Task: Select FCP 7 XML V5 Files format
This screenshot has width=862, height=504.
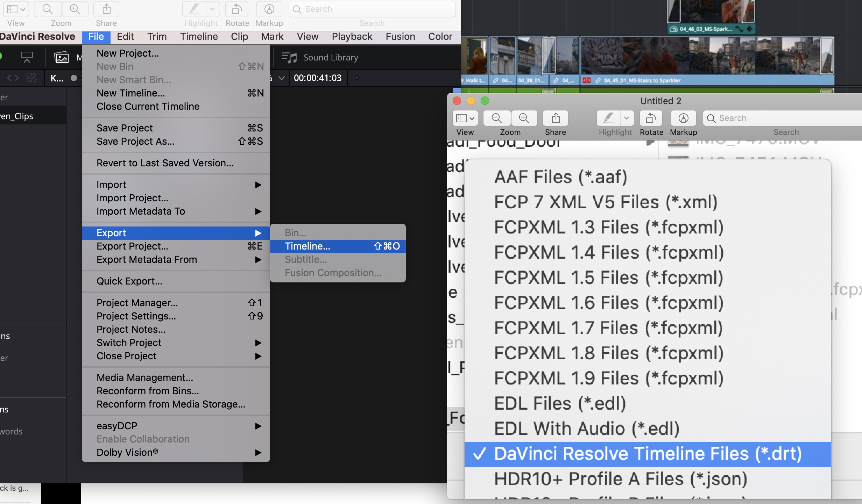Action: pyautogui.click(x=648, y=202)
